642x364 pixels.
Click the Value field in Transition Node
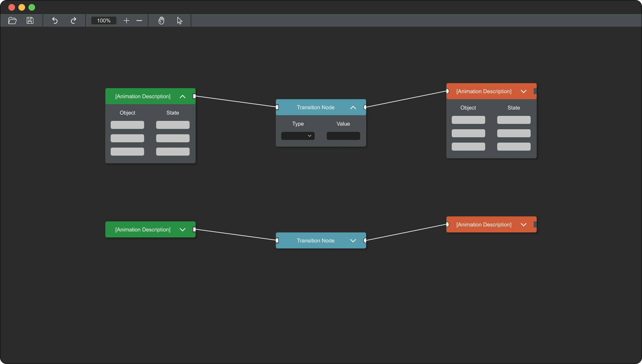pos(343,136)
